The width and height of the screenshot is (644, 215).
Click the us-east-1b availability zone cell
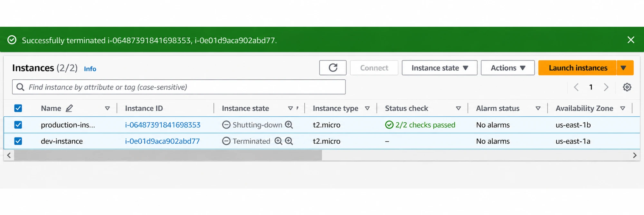(573, 125)
